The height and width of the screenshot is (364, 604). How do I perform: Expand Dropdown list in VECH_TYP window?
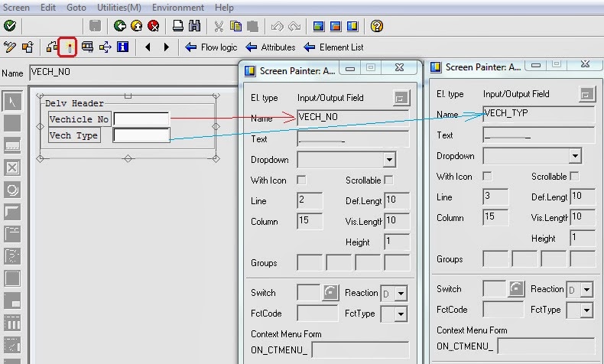pyautogui.click(x=575, y=156)
